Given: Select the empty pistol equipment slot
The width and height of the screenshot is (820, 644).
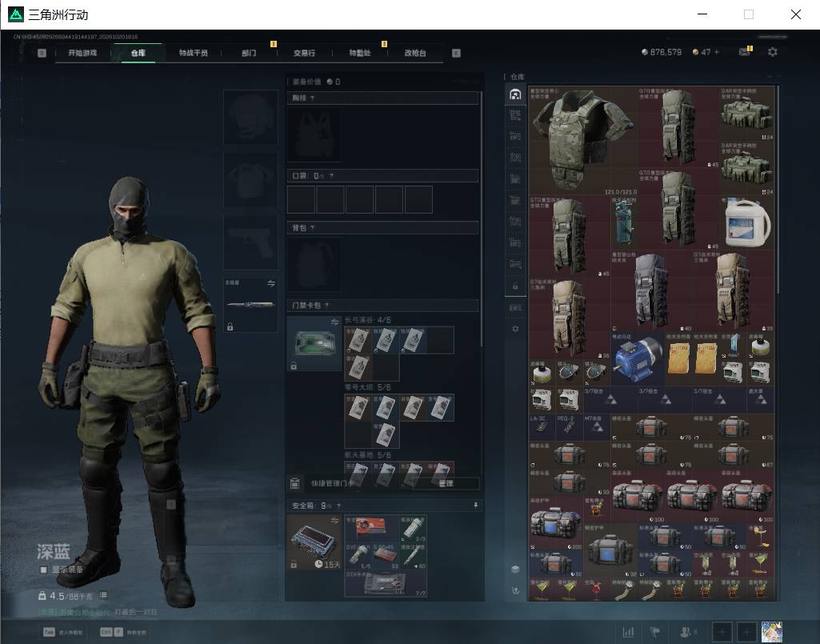Looking at the screenshot, I should (250, 242).
